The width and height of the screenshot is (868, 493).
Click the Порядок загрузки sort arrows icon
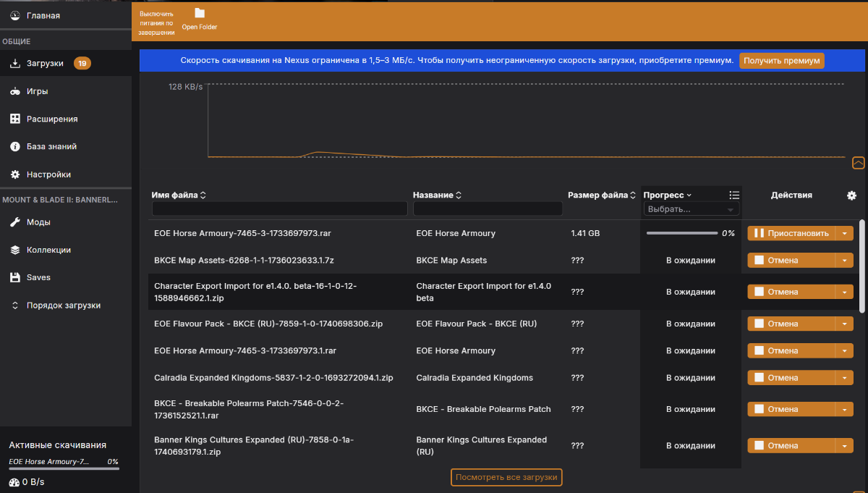[14, 306]
